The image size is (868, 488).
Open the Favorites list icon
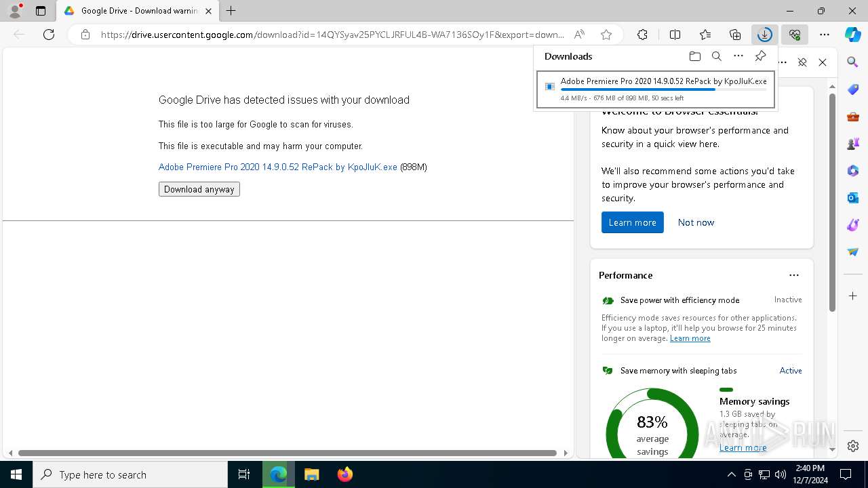point(705,35)
